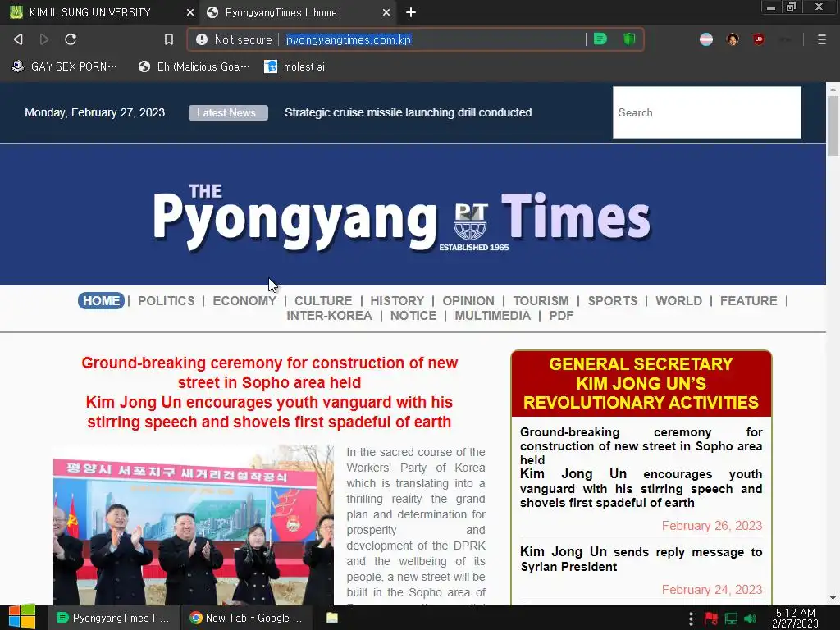Switch to the PyongyangTimes | home tab
Image resolution: width=840 pixels, height=630 pixels.
pyautogui.click(x=298, y=12)
